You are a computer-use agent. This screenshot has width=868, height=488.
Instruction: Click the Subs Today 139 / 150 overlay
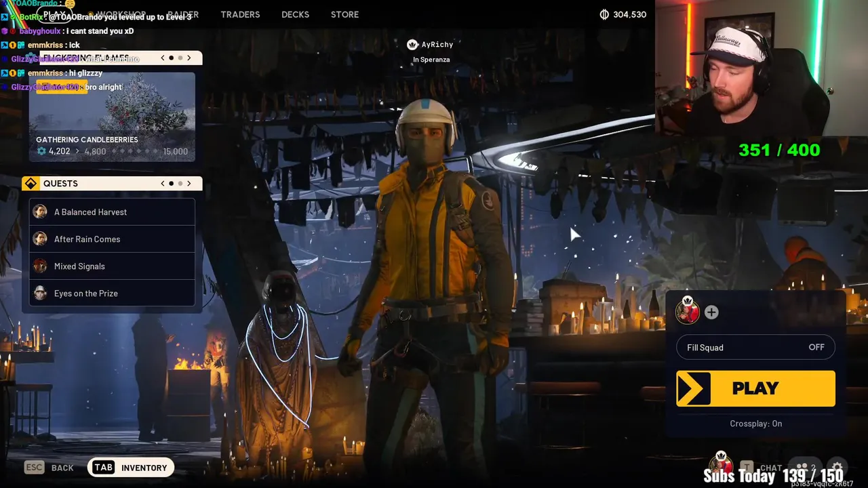[773, 476]
